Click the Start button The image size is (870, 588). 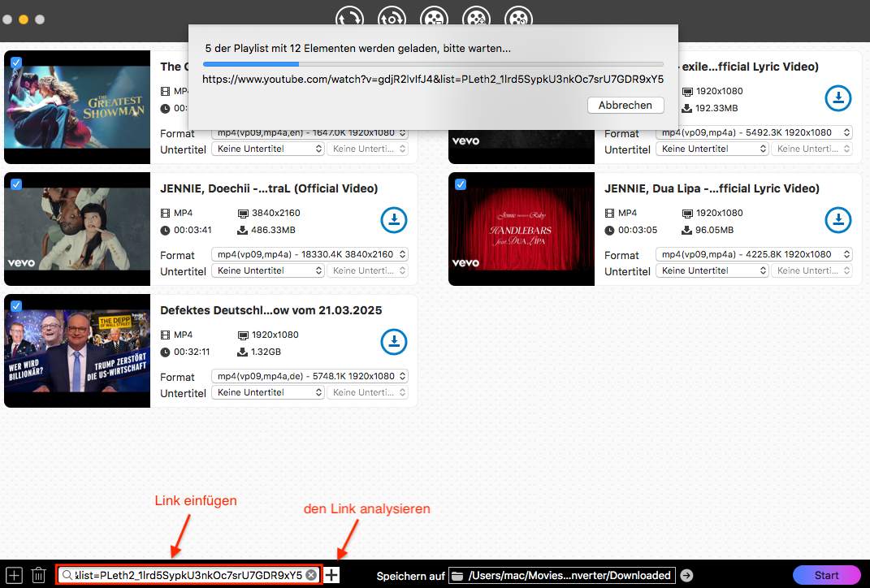(826, 575)
